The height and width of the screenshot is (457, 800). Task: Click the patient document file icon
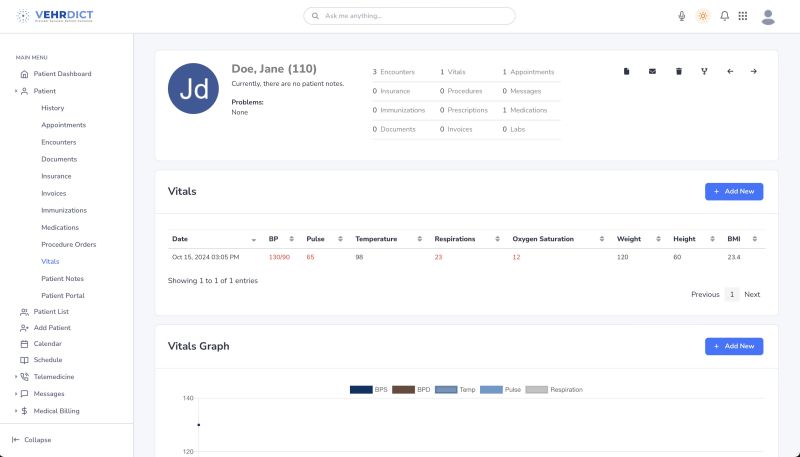(627, 71)
